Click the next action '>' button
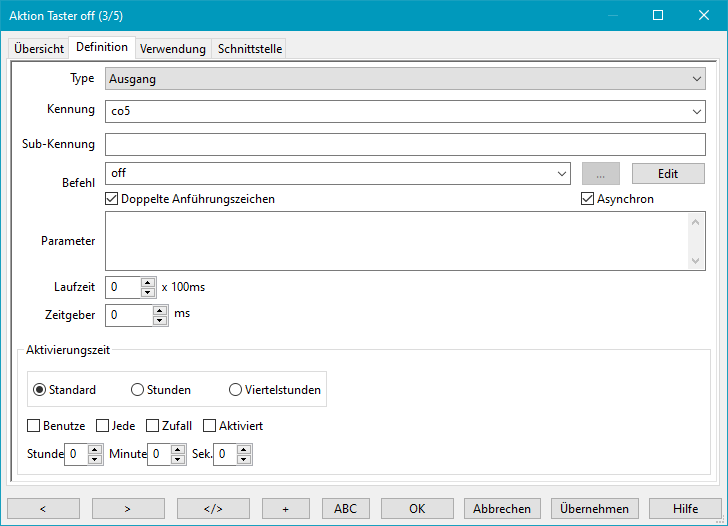Viewport: 728px width, 526px height. pyautogui.click(x=128, y=508)
